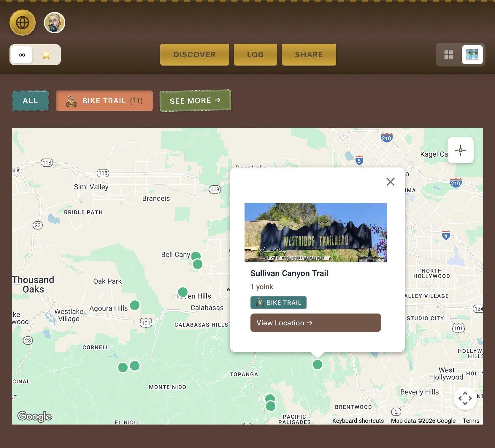Select the marker at Hidden Hills
The image size is (495, 448).
coord(183,292)
